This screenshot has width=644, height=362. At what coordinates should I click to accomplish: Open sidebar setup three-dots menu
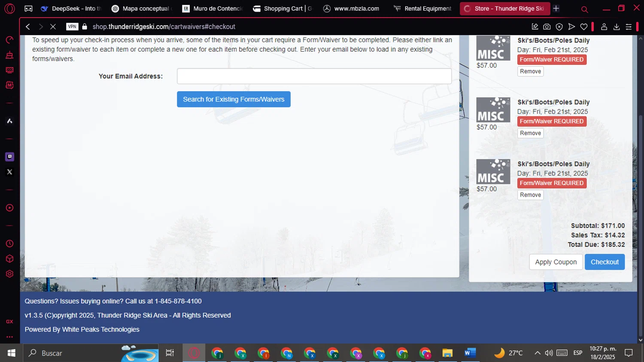click(9, 337)
